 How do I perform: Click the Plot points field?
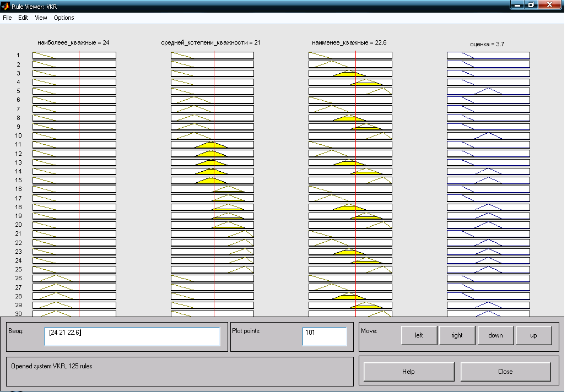coord(325,336)
